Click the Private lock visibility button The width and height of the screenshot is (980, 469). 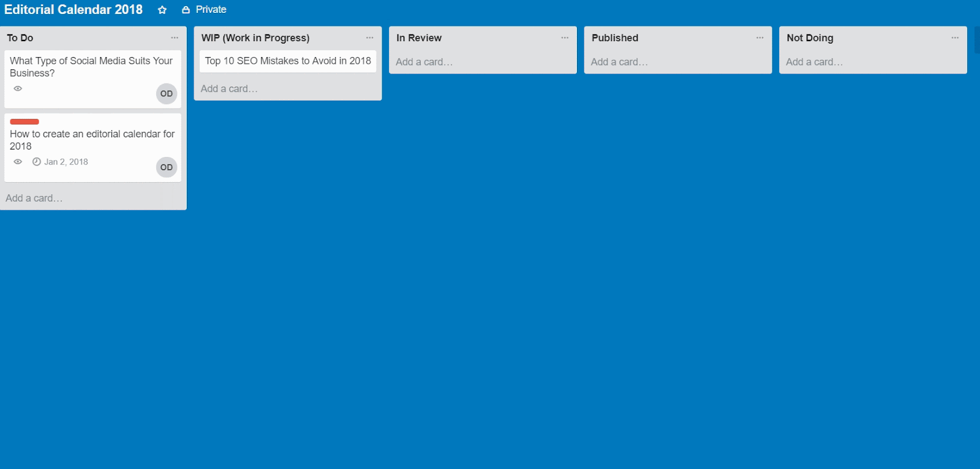[x=204, y=10]
